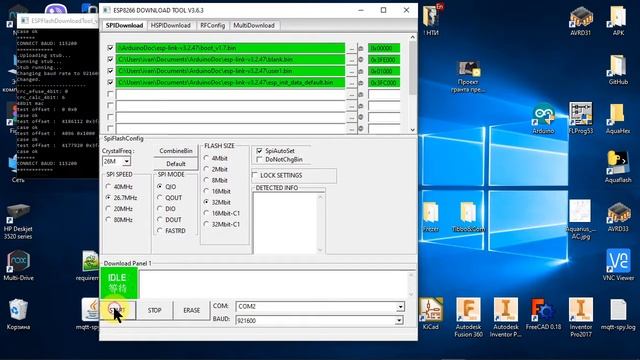This screenshot has width=640, height=360.
Task: Open the Recycle Bin (Корзина)
Action: pyautogui.click(x=18, y=313)
